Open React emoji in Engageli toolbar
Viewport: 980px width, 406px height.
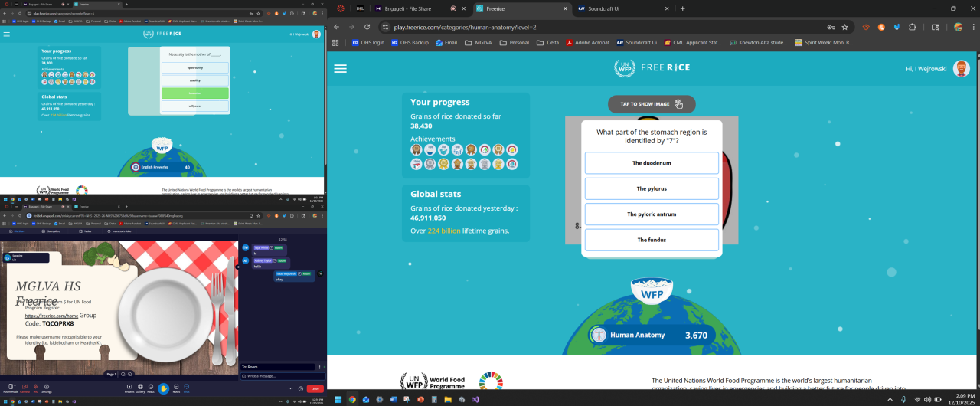[151, 388]
